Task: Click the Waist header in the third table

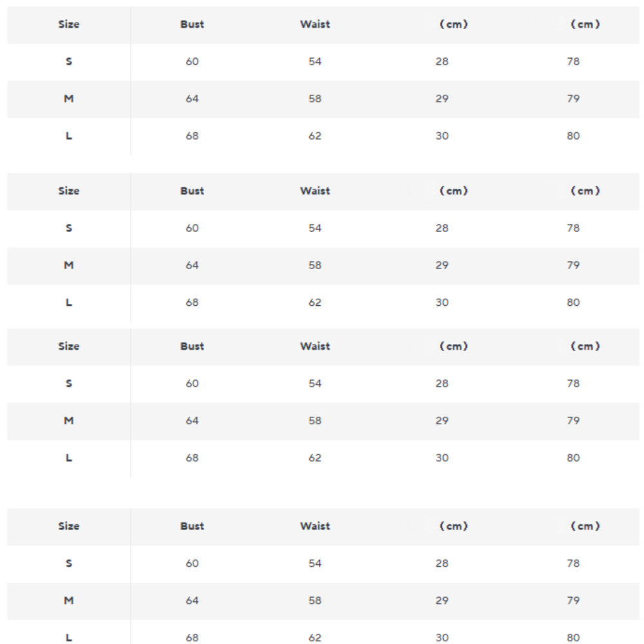Action: 315,346
